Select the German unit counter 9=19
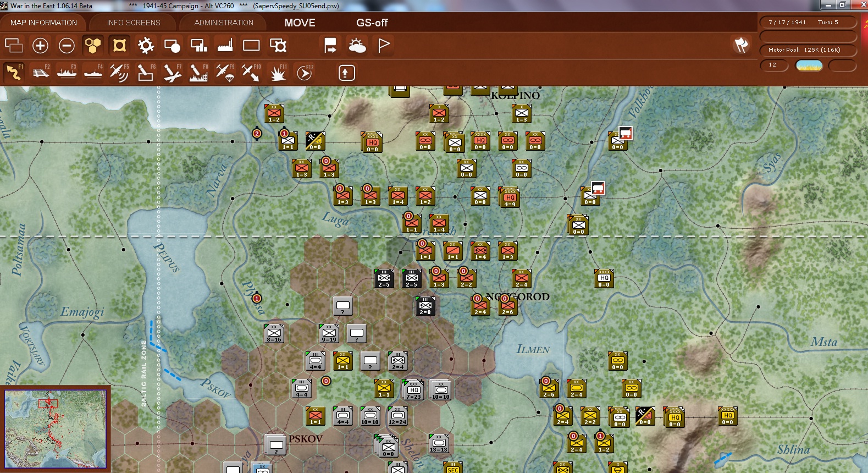The image size is (868, 473). pos(329,333)
